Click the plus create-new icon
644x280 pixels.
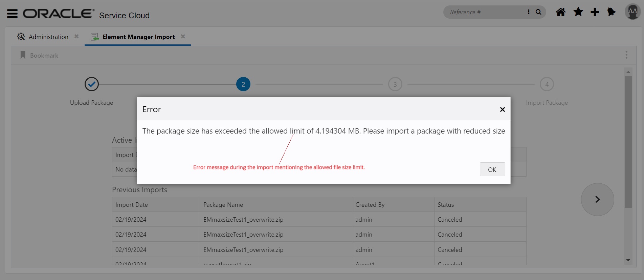(595, 12)
